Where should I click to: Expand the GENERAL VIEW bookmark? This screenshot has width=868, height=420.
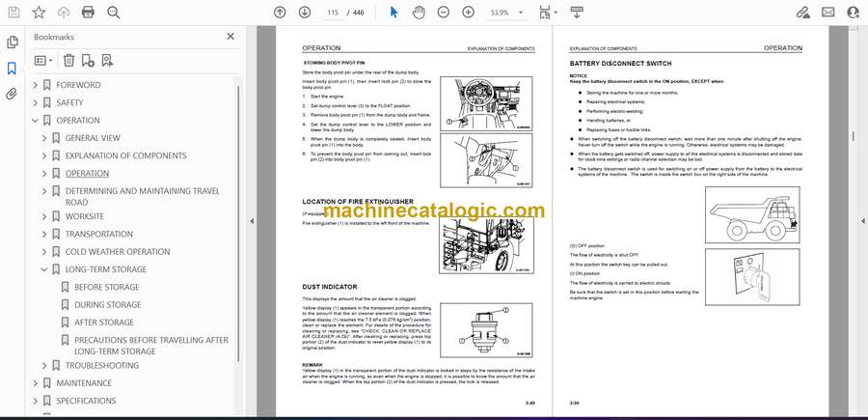pyautogui.click(x=44, y=138)
